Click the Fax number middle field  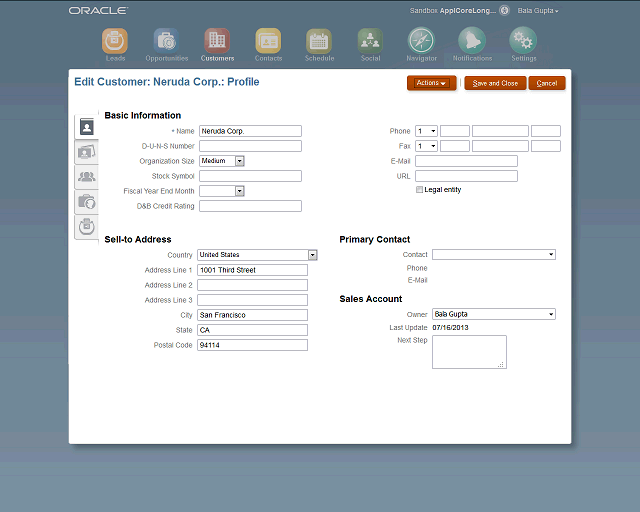click(500, 146)
